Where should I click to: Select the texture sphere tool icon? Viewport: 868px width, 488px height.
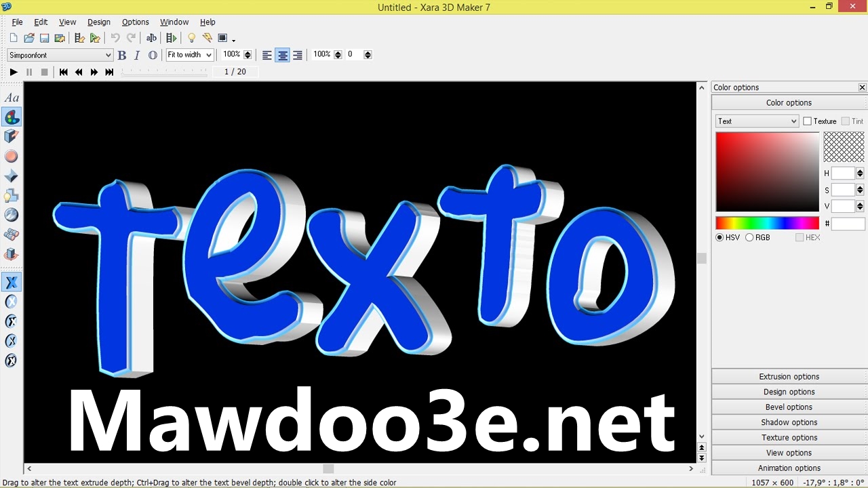tap(12, 215)
